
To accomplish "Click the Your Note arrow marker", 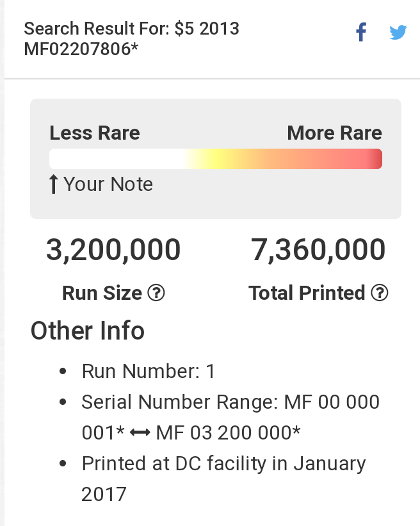I will 53,184.
